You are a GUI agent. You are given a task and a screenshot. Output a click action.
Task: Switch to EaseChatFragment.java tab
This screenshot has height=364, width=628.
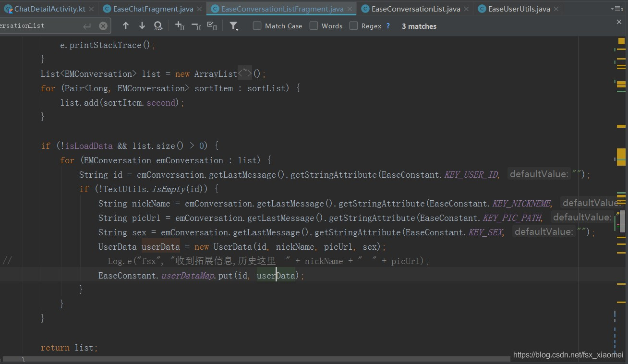point(154,9)
